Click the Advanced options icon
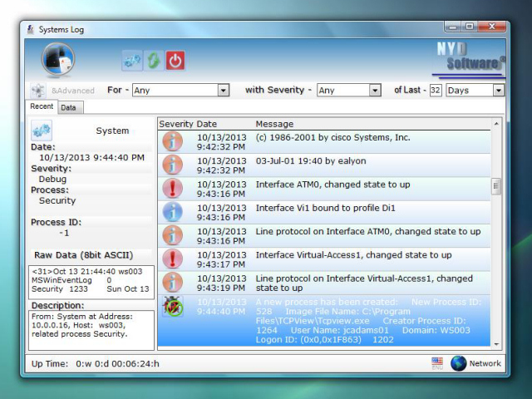This screenshot has width=532, height=399. [37, 91]
